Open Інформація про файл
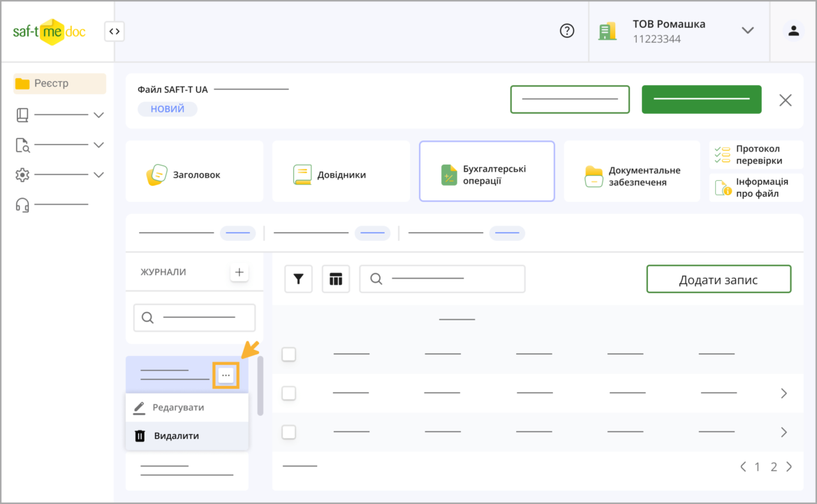The width and height of the screenshot is (817, 504). click(756, 188)
